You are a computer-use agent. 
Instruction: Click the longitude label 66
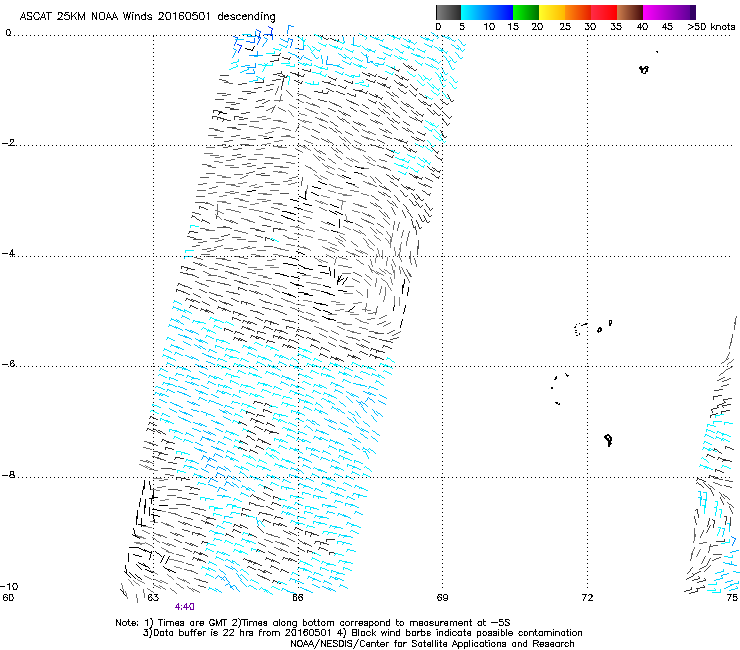(x=297, y=598)
